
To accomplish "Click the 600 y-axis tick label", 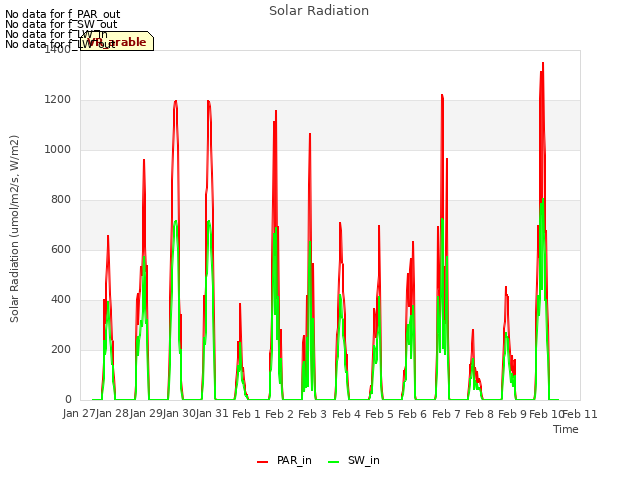I will pyautogui.click(x=61, y=249).
